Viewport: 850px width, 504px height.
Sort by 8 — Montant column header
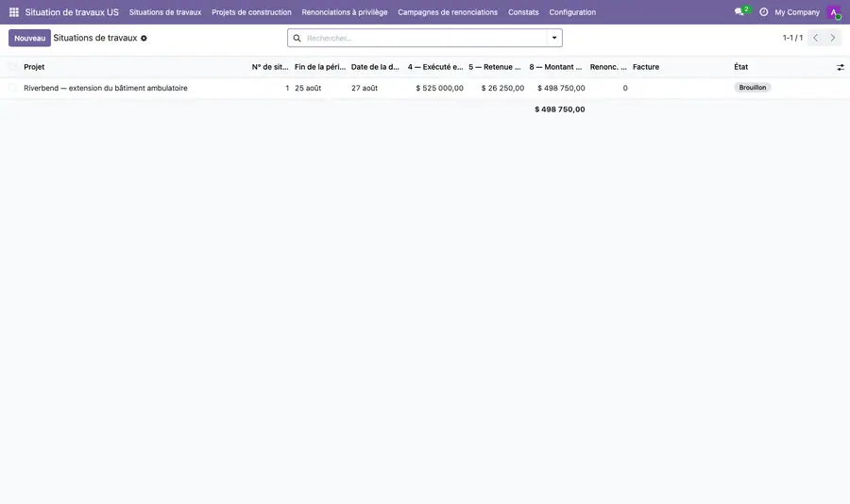coord(555,67)
